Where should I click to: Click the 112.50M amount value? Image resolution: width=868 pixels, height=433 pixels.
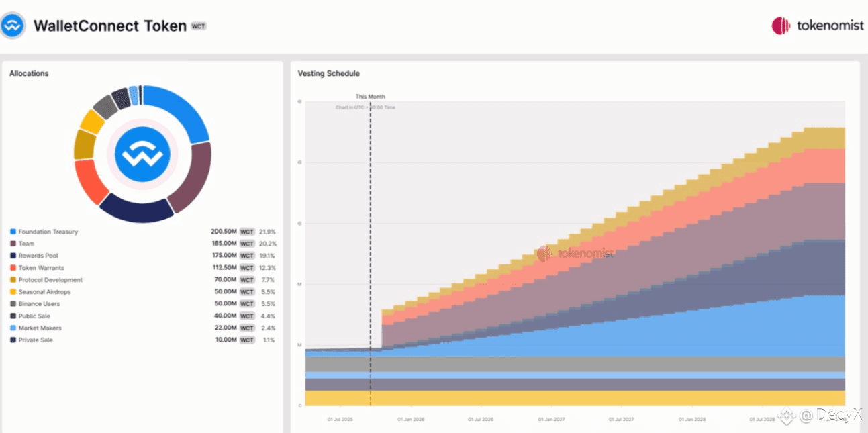point(224,268)
